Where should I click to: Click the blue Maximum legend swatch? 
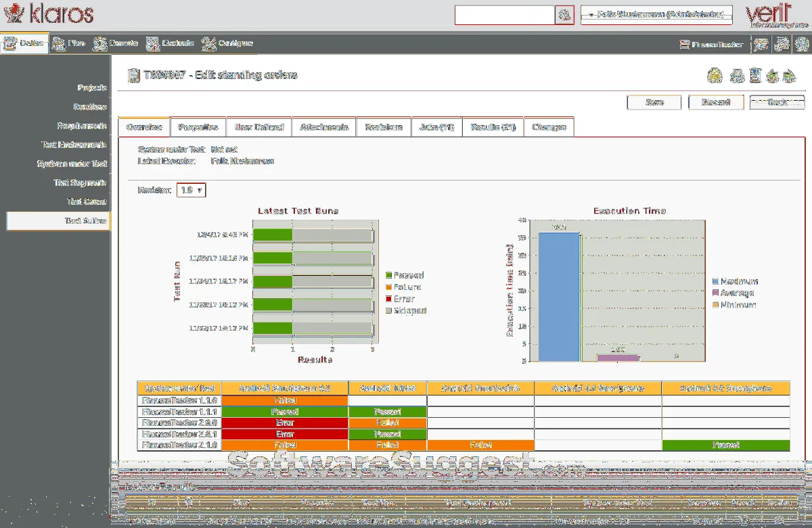tap(715, 281)
